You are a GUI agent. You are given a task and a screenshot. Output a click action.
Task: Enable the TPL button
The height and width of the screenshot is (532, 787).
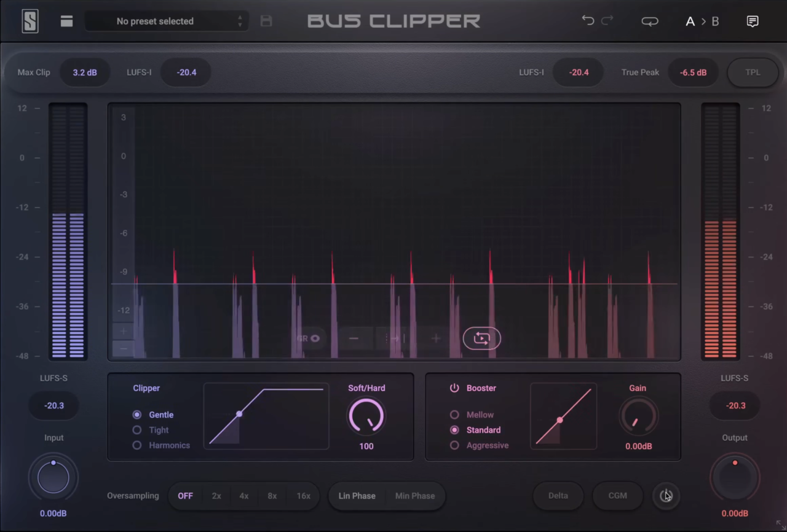pyautogui.click(x=753, y=72)
